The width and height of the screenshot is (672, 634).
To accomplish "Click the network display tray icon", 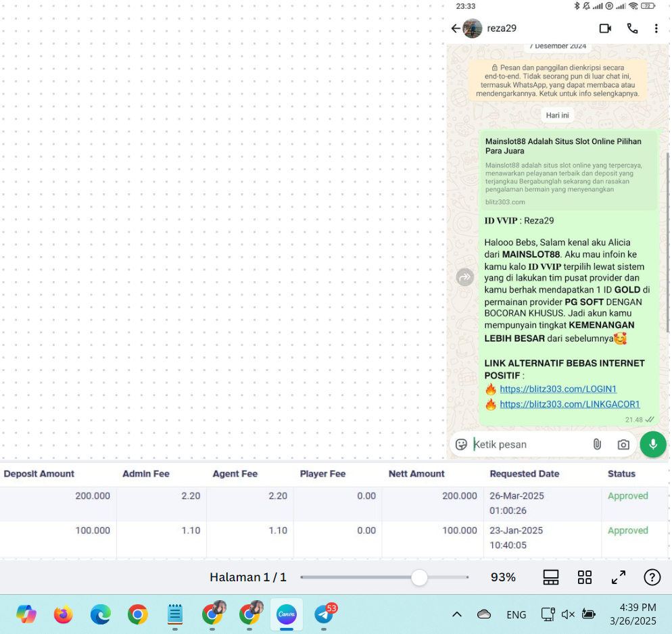I will [548, 614].
